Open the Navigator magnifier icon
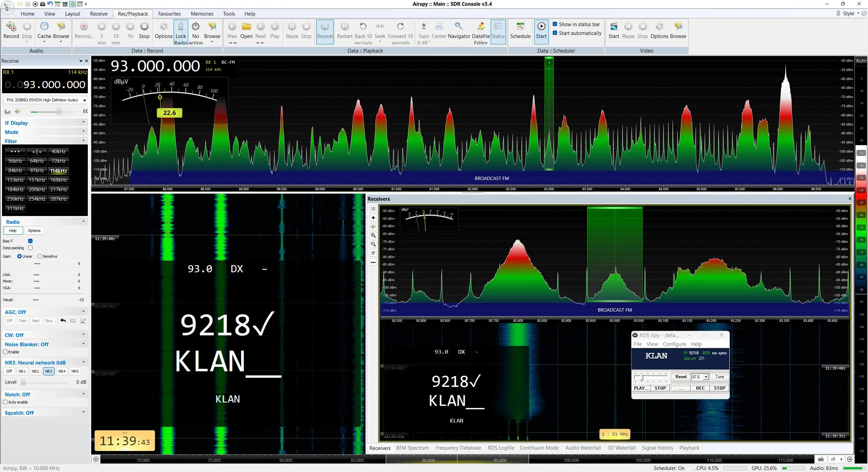Viewport: 868px width, 472px height. click(459, 26)
